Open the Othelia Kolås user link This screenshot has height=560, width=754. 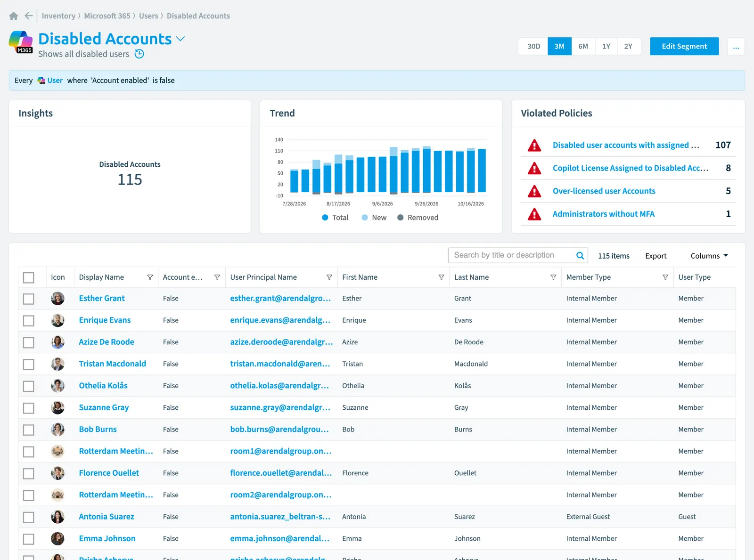[103, 386]
